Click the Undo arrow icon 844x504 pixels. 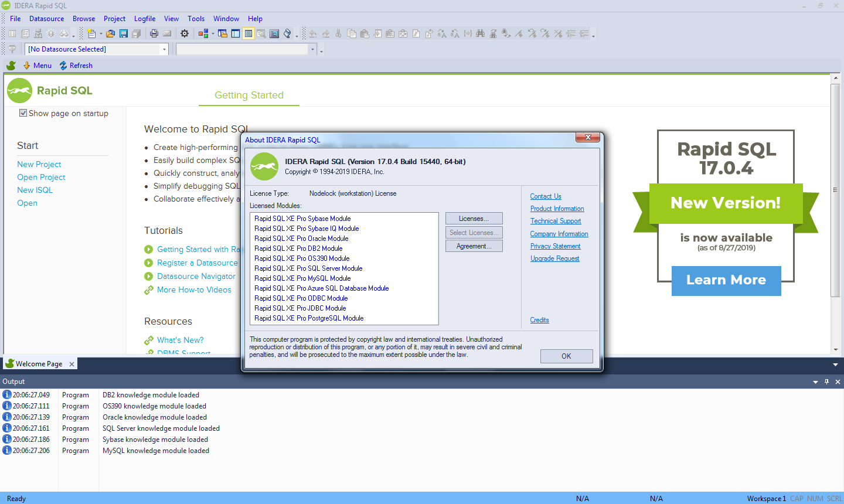313,33
